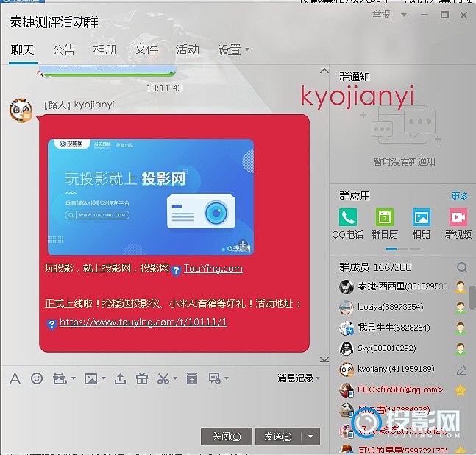The image size is (476, 455).
Task: Open the touying.com/t/10111/1 link
Action: point(143,322)
